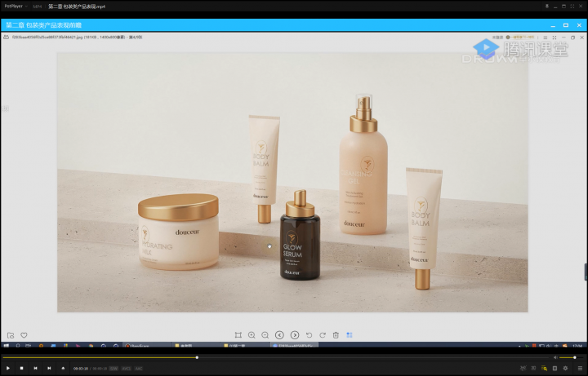Open the image viewer hamburger menu
The width and height of the screenshot is (588, 376).
546,38
